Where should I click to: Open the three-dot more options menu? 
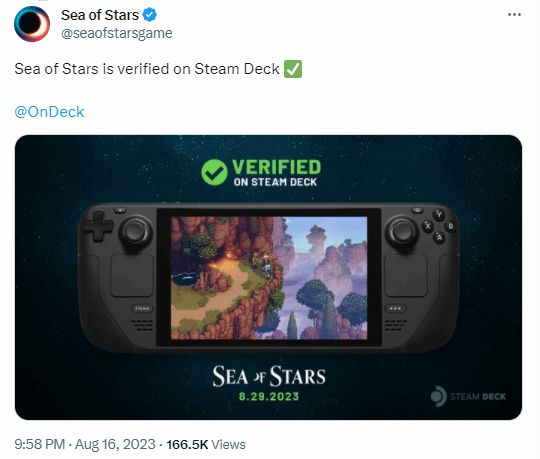click(x=514, y=14)
